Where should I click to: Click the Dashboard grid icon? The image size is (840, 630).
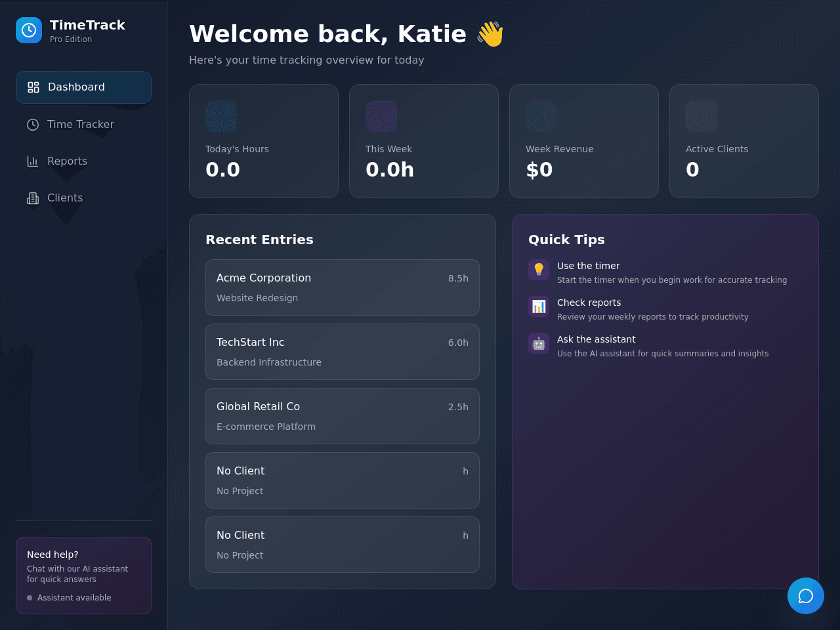coord(33,87)
